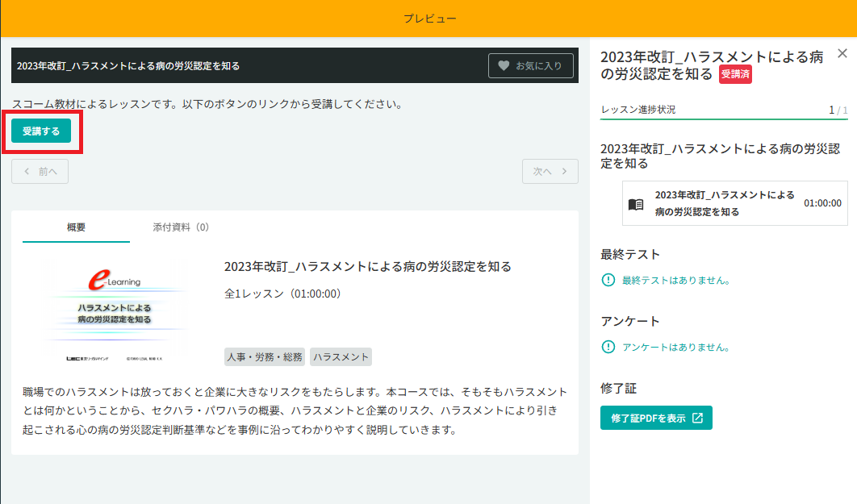Select the 人事・労務・総務 tag
The width and height of the screenshot is (857, 504).
(x=265, y=357)
